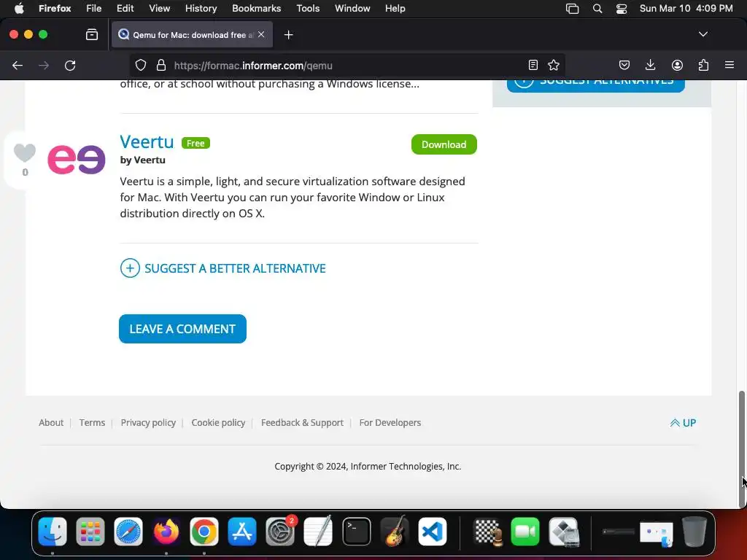Toggle reader view icon in address bar
The width and height of the screenshot is (747, 560).
click(x=533, y=65)
